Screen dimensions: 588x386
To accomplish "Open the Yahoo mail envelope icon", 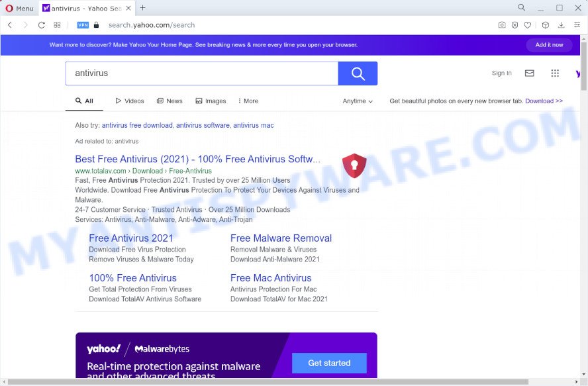I will 529,73.
